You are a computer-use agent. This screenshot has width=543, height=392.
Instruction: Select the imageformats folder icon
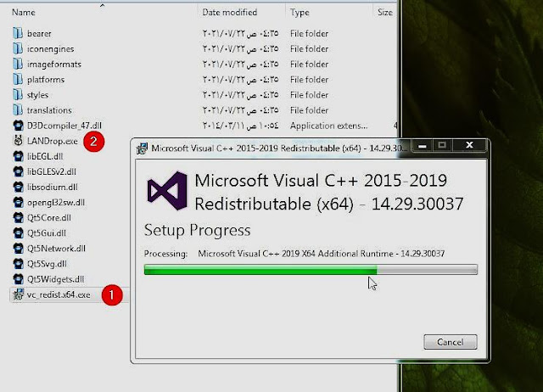point(18,64)
